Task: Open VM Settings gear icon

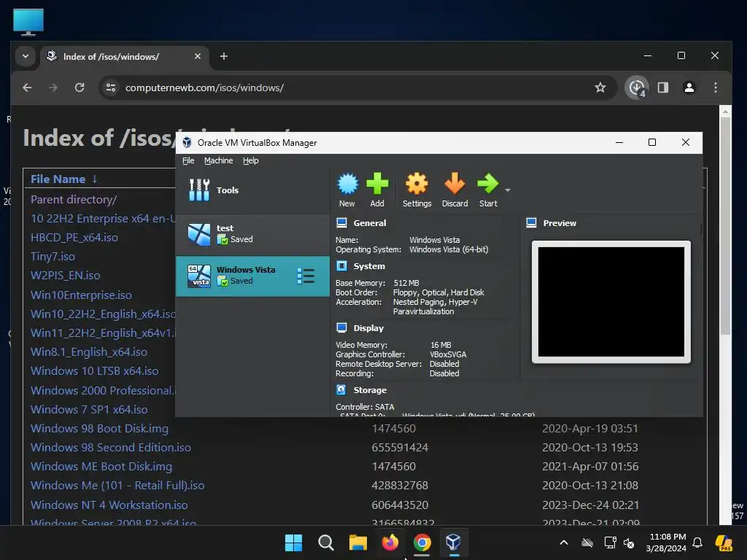Action: (417, 190)
